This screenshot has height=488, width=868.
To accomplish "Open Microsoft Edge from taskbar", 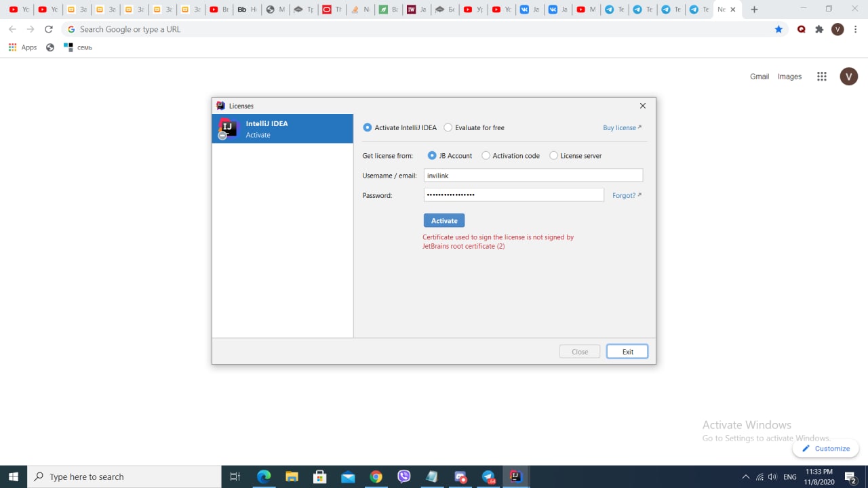I will coord(264,476).
